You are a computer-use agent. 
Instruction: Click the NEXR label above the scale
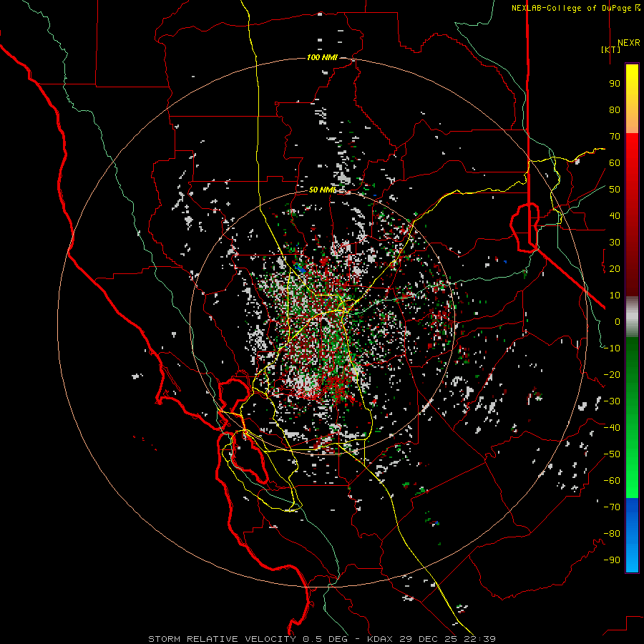(628, 43)
